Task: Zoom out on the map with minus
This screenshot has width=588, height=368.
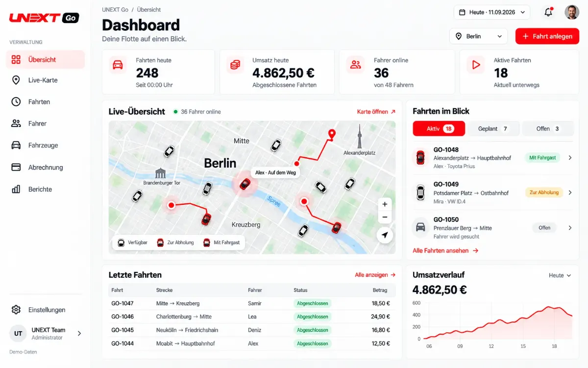Action: tap(385, 217)
